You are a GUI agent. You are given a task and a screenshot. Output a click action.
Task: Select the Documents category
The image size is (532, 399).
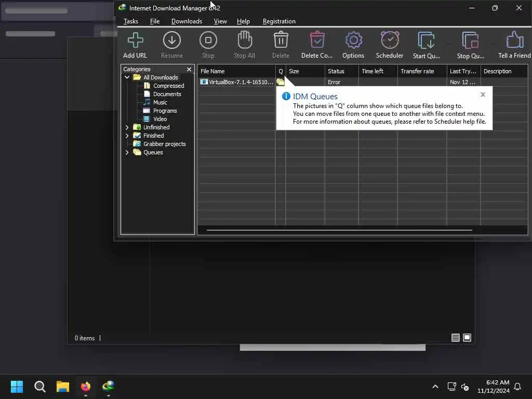167,94
